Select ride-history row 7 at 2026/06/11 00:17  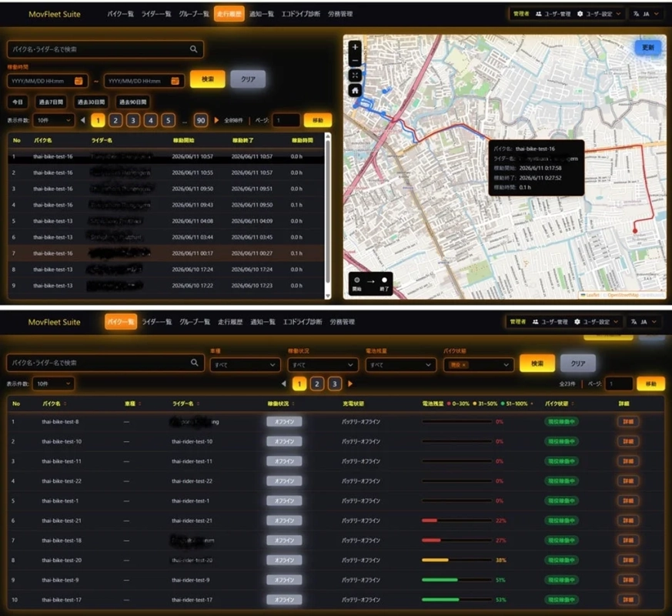tap(165, 253)
